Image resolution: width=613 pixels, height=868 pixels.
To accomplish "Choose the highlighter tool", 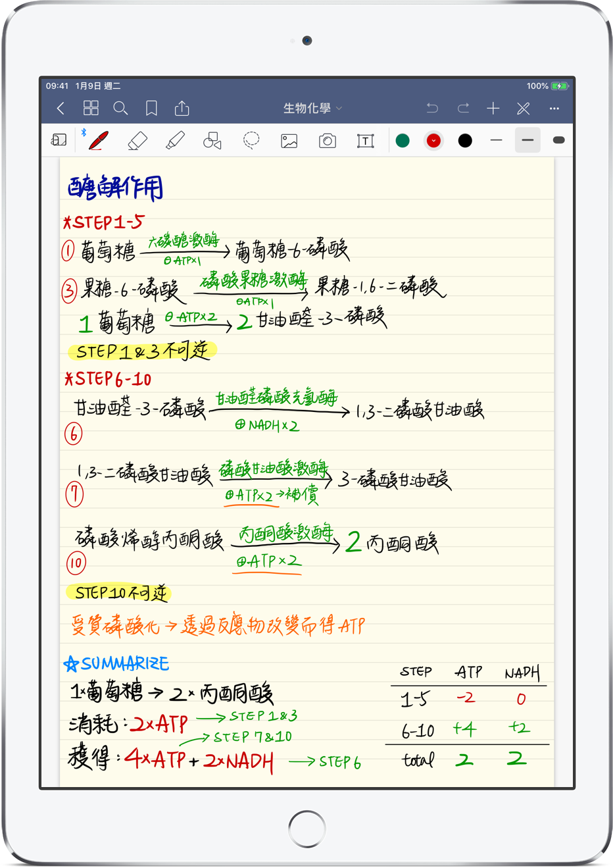I will pyautogui.click(x=175, y=140).
